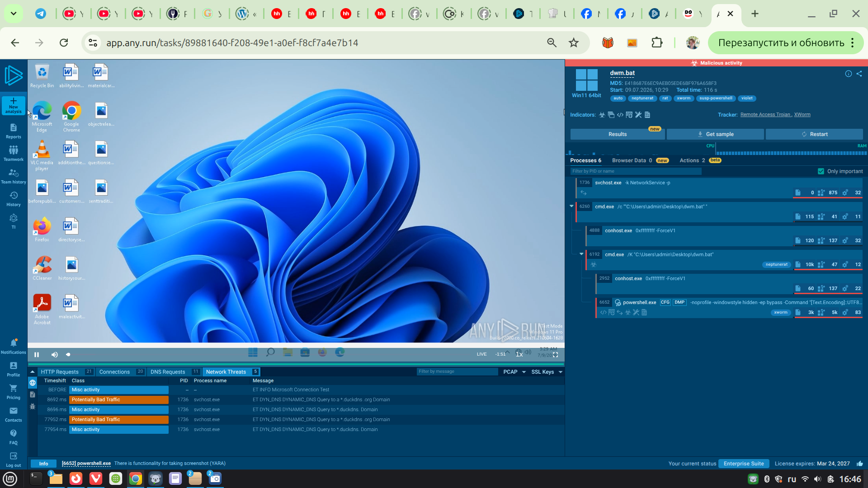Image resolution: width=868 pixels, height=488 pixels.
Task: Pause the VM session playback
Action: pos(37,355)
